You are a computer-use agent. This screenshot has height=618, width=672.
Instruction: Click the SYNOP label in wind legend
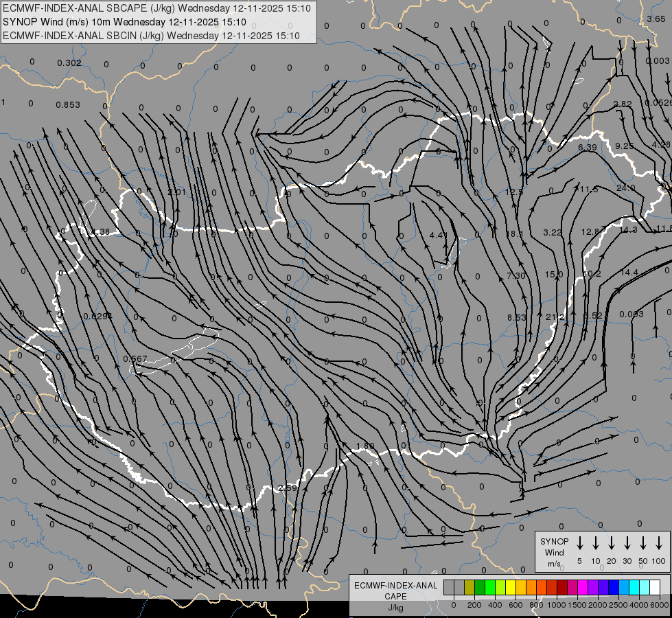tap(554, 542)
